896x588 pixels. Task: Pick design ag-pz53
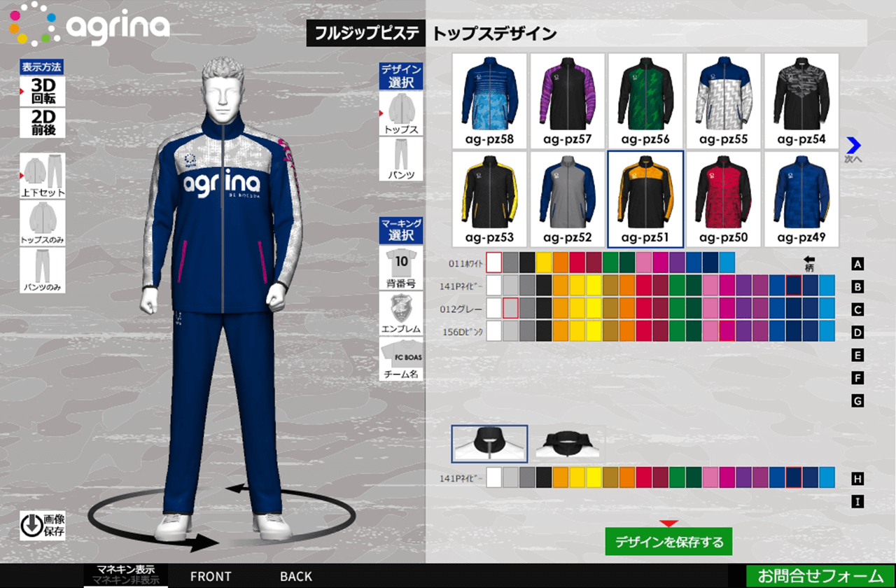click(489, 199)
